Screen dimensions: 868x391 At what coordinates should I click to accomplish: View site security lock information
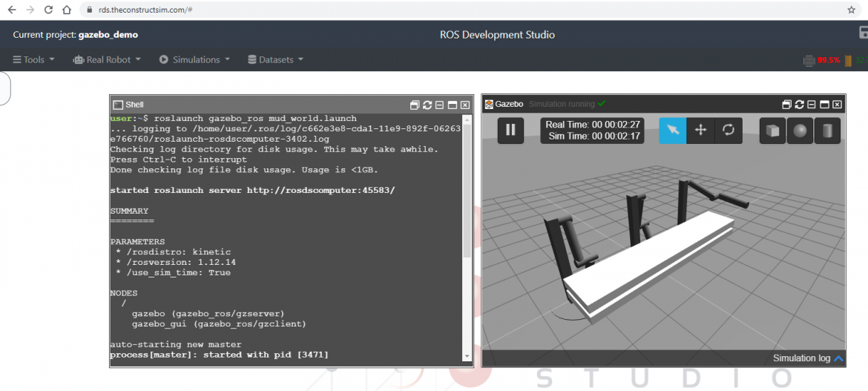90,10
